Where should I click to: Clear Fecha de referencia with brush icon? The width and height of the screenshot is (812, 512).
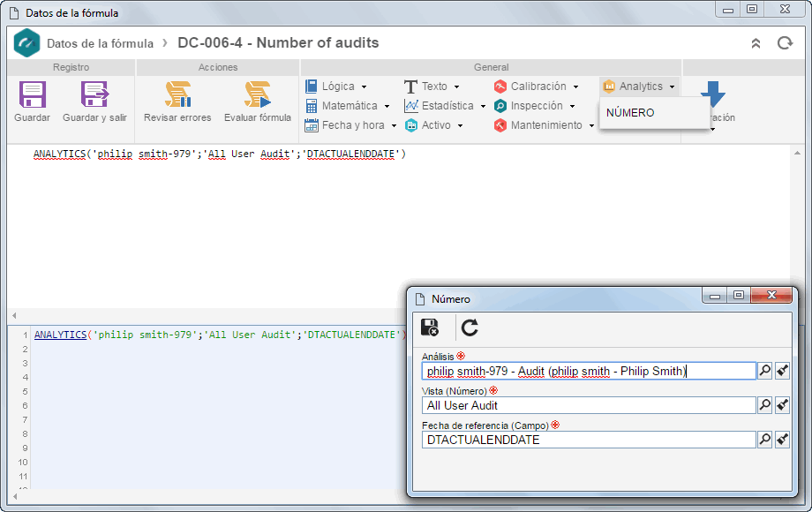[783, 440]
